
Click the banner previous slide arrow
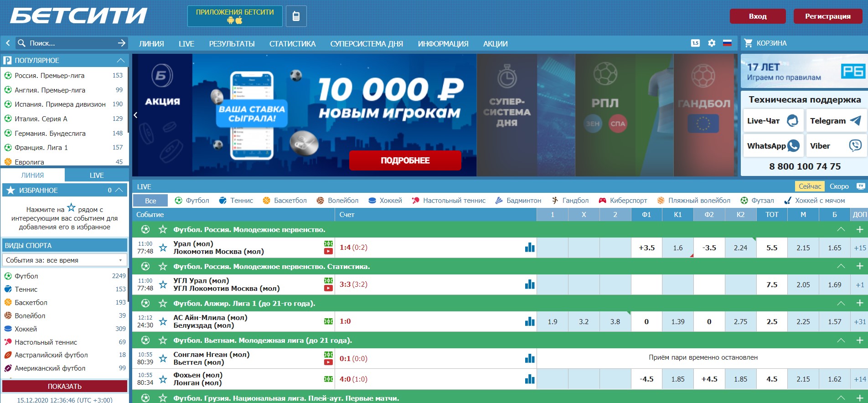click(135, 115)
